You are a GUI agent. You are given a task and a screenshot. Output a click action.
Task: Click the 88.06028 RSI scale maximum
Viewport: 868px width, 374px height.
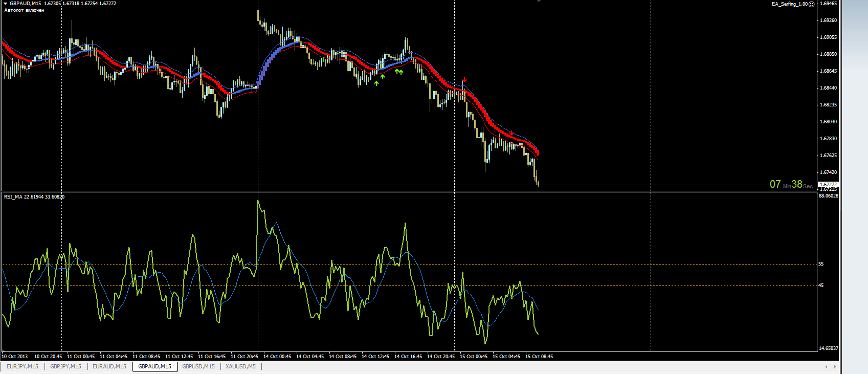pos(829,196)
